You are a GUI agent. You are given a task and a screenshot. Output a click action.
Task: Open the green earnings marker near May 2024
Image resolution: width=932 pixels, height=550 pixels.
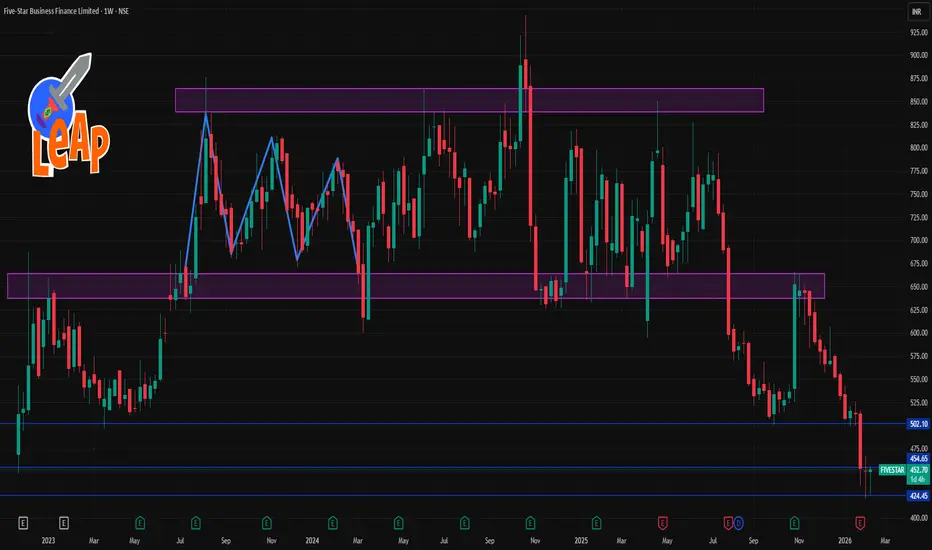[398, 523]
